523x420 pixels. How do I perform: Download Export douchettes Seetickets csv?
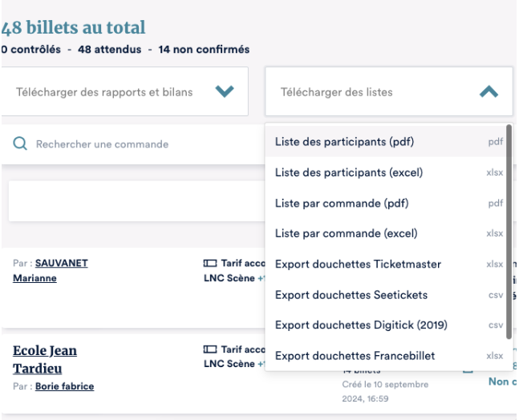click(351, 295)
